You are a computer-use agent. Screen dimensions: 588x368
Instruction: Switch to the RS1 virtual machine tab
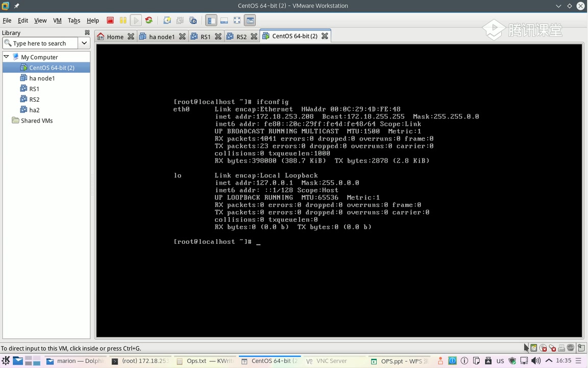coord(205,36)
